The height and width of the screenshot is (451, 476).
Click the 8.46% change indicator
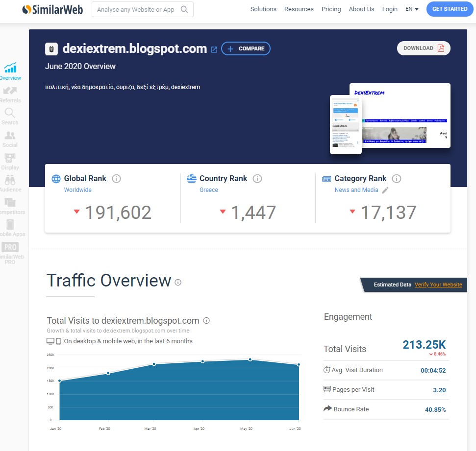click(437, 354)
